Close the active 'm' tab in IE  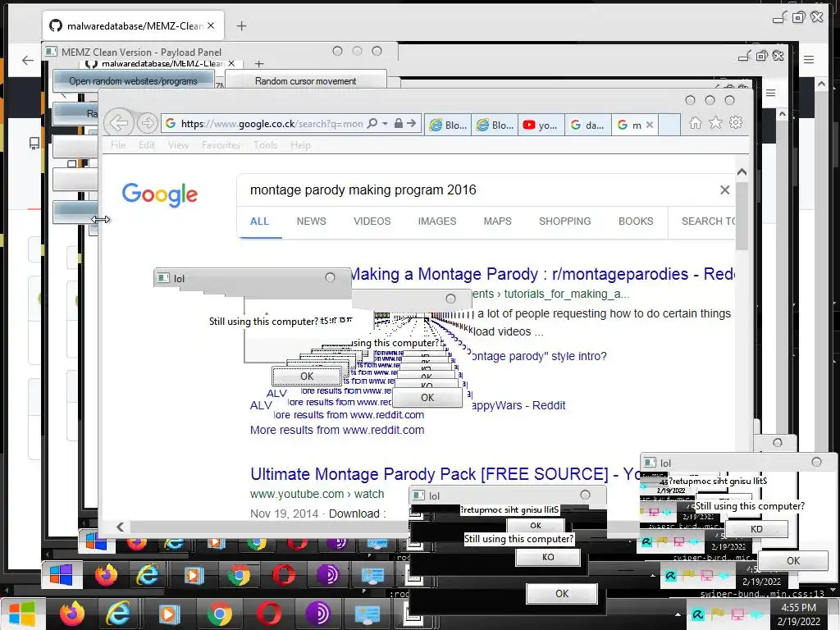[x=650, y=125]
